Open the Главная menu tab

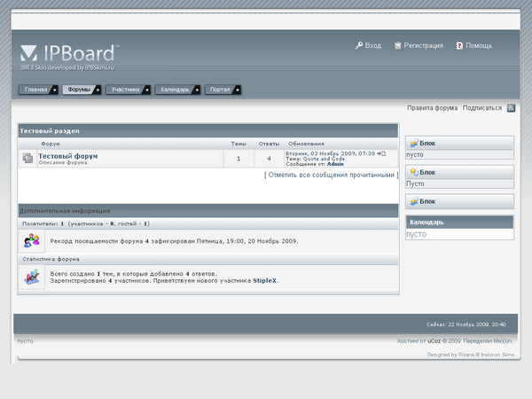(38, 90)
